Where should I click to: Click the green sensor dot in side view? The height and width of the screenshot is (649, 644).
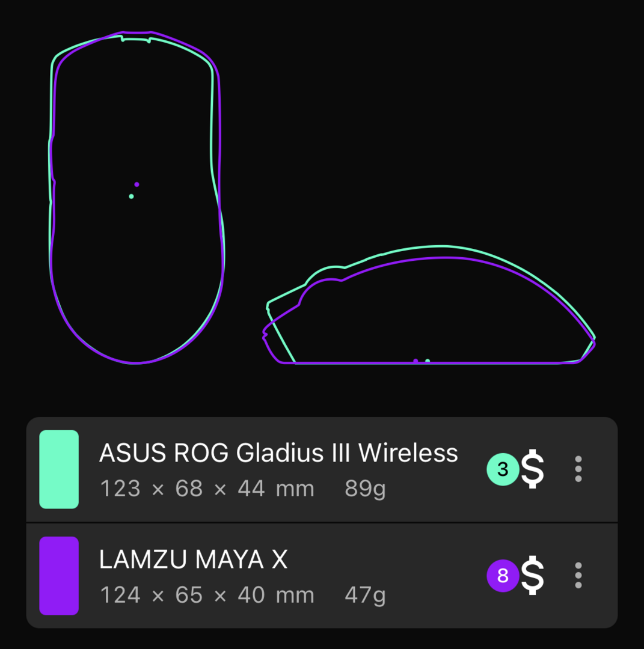coord(428,361)
